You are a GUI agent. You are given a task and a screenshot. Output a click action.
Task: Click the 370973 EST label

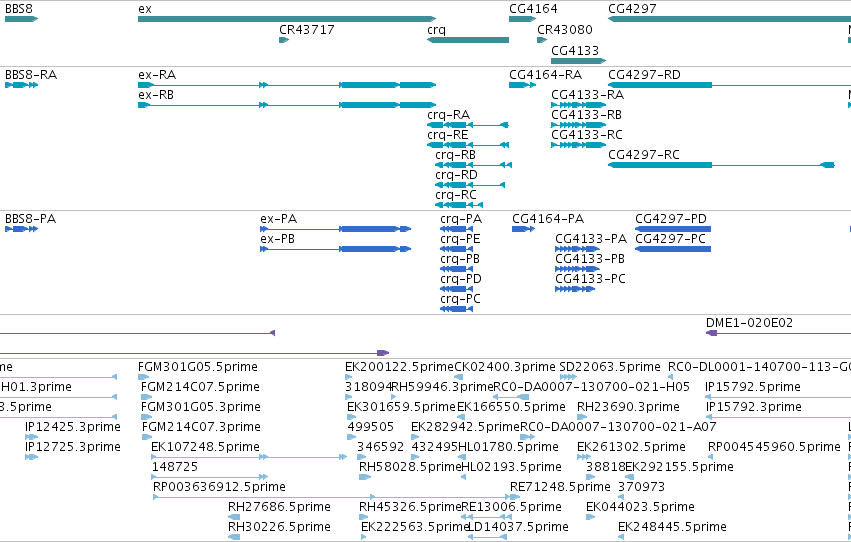click(x=642, y=487)
